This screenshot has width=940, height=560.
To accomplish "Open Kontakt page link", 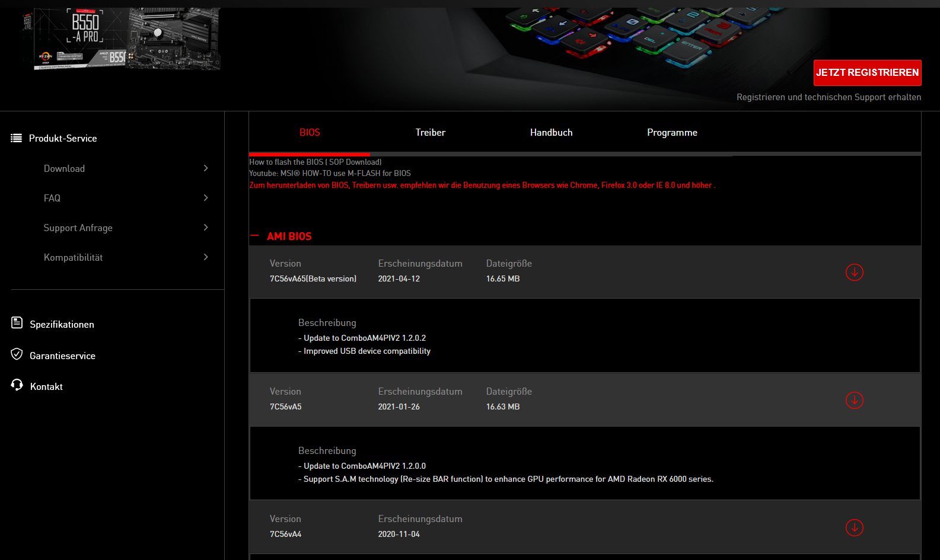I will pos(46,386).
